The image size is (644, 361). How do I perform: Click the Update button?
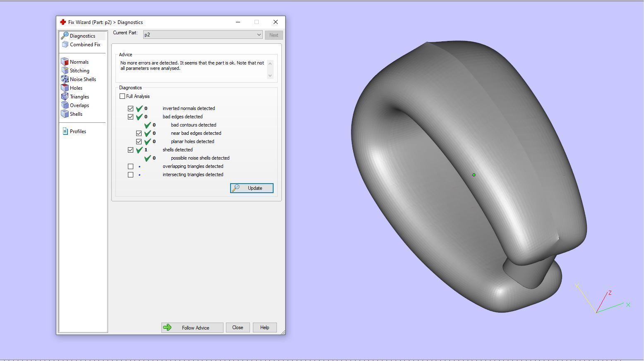252,188
